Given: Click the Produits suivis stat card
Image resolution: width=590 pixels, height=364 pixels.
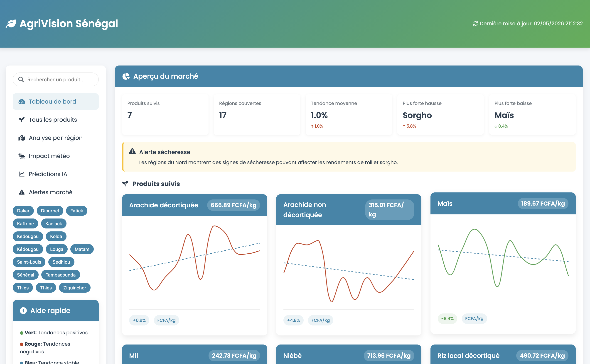Looking at the screenshot, I should coord(165,115).
